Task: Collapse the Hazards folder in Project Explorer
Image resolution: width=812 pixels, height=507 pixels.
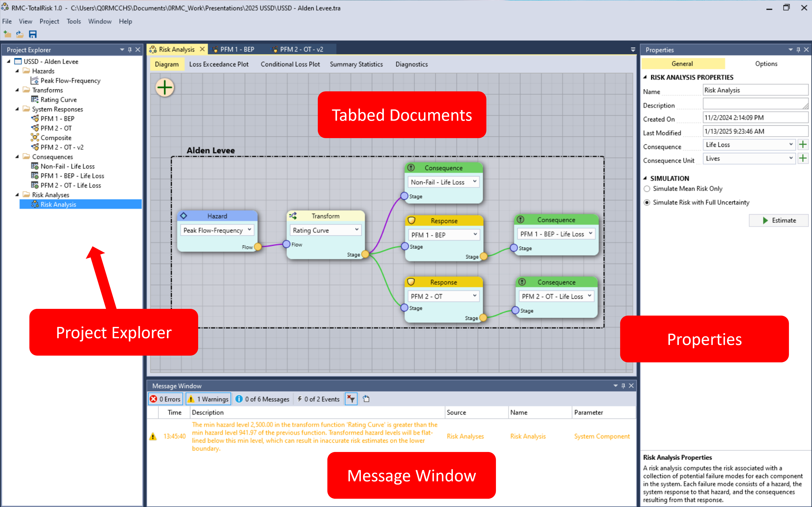Action: point(17,71)
